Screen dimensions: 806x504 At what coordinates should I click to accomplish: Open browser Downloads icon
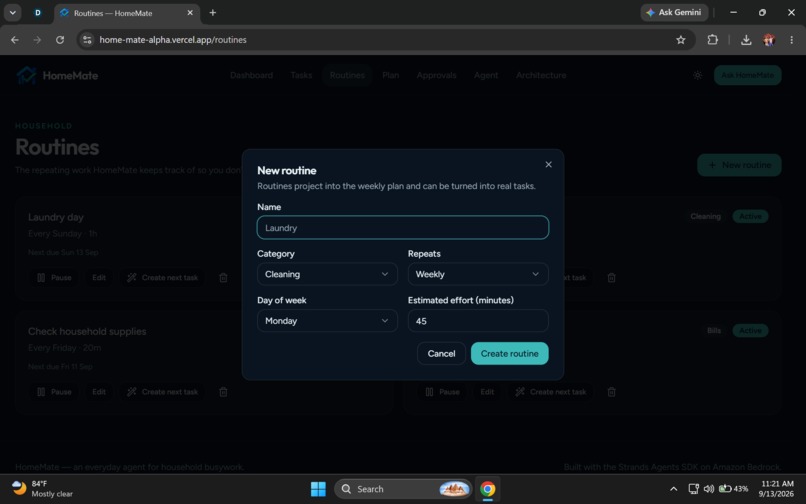click(x=746, y=40)
